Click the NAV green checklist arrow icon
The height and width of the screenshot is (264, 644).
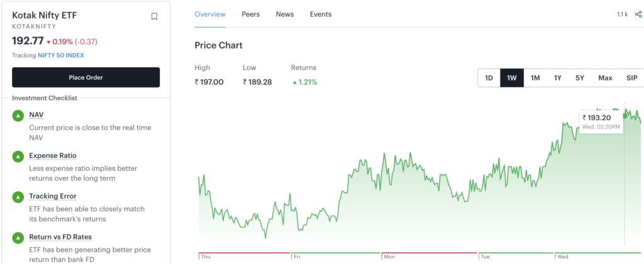click(18, 116)
